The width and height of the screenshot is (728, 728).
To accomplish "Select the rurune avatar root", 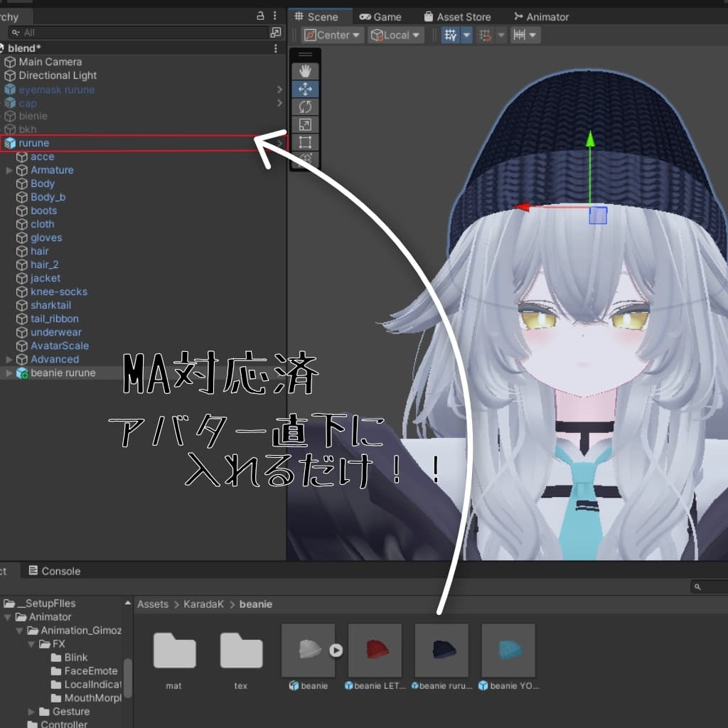I will [34, 143].
